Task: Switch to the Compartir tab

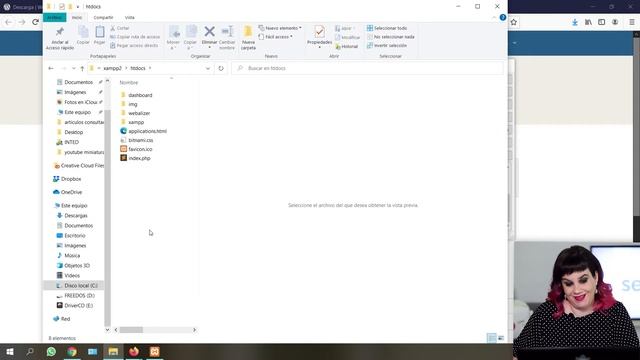Action: click(x=103, y=18)
